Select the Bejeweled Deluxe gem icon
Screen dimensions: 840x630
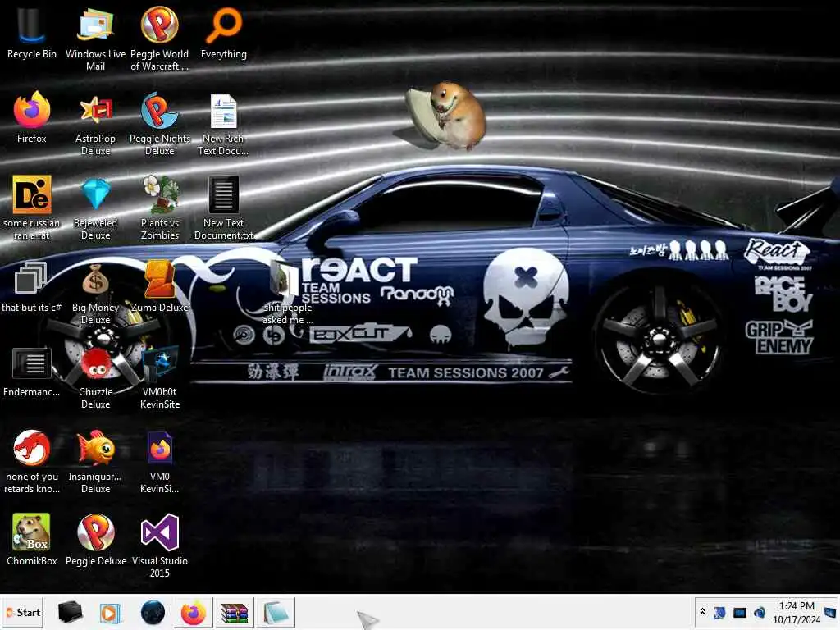coord(95,208)
